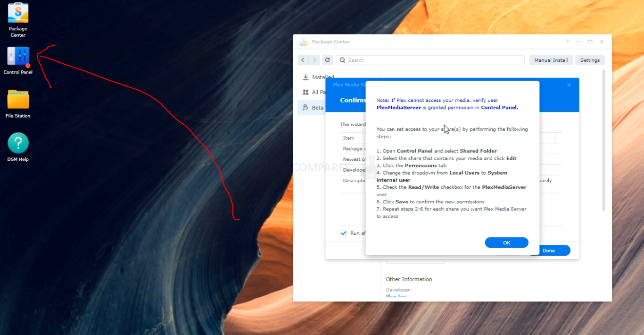Go back in Package Center navigation
This screenshot has width=644, height=335.
pos(303,60)
